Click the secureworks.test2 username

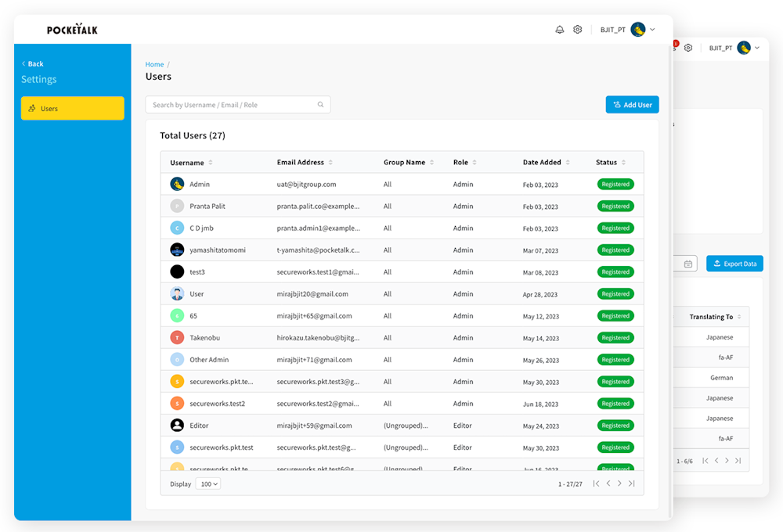pyautogui.click(x=217, y=404)
